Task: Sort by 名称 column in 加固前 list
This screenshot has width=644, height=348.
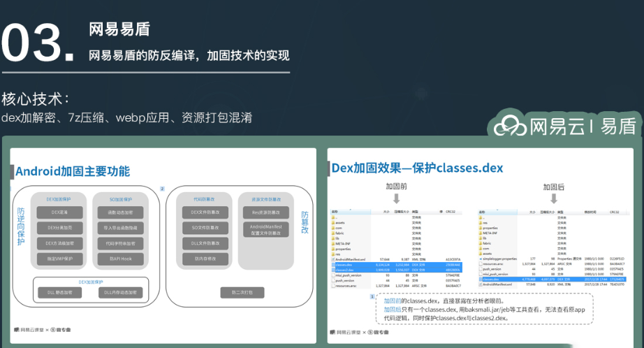Action: click(x=351, y=212)
